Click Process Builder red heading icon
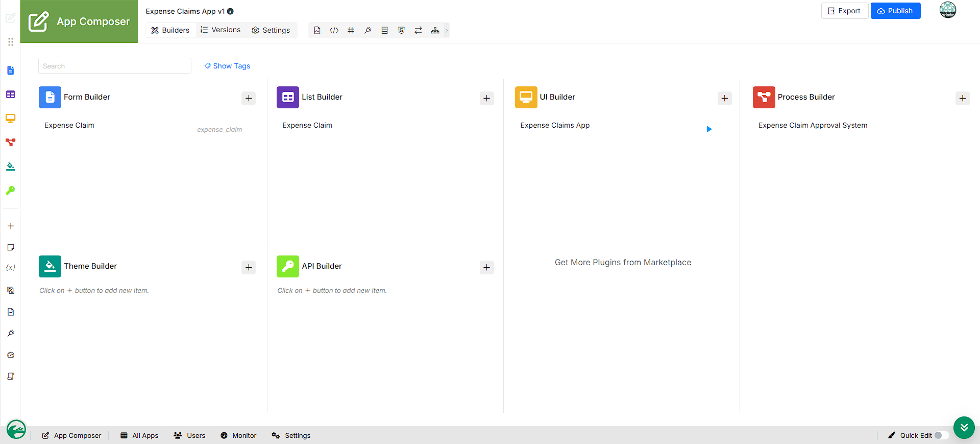980x444 pixels. coord(764,97)
